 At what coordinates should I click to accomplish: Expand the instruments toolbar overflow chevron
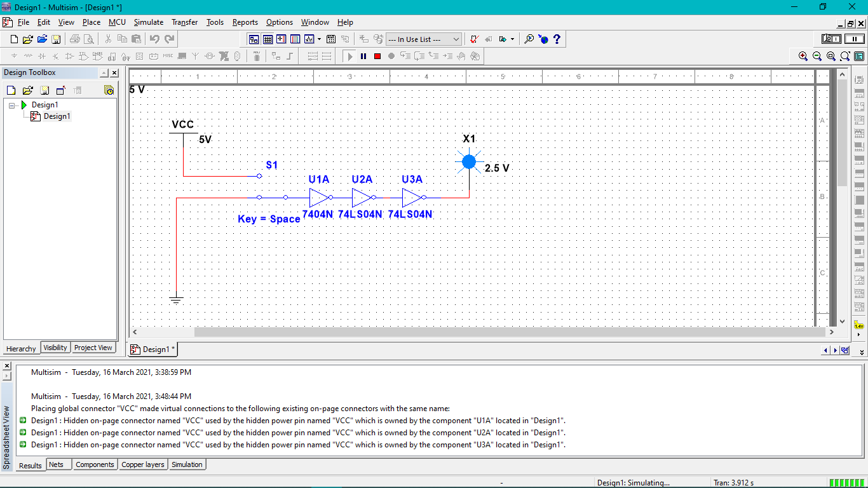pyautogui.click(x=862, y=351)
